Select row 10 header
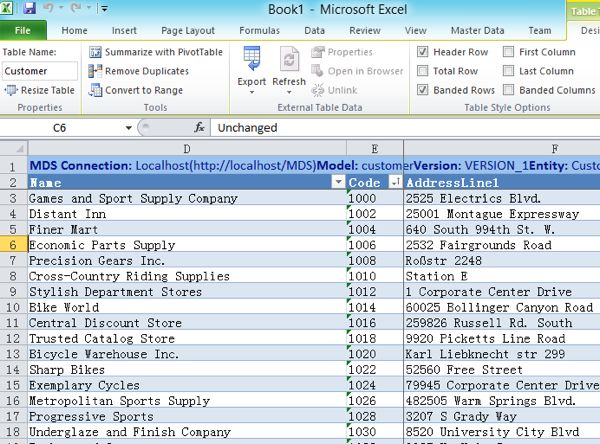600x444 pixels. point(13,307)
